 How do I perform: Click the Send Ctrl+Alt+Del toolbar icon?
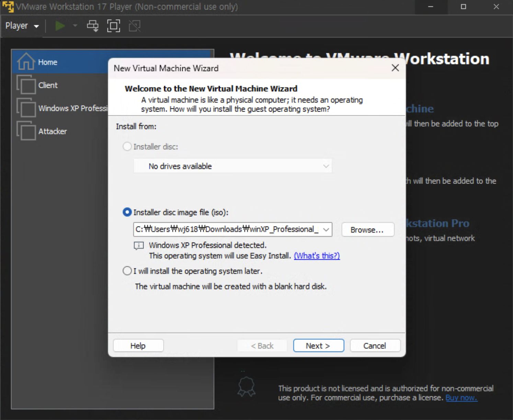(92, 26)
